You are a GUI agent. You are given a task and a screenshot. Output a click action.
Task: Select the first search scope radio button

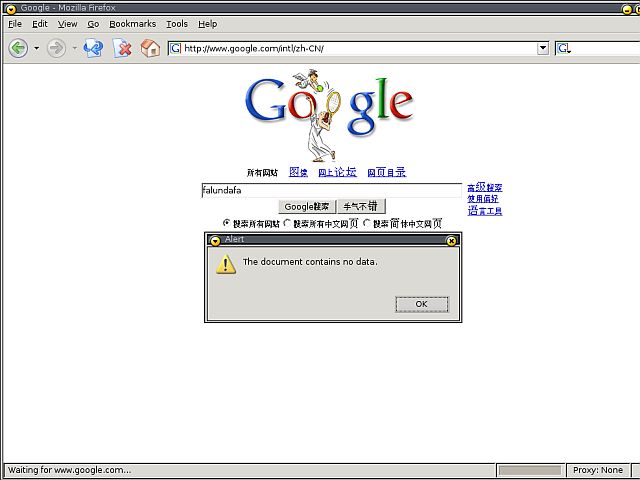[x=227, y=224]
